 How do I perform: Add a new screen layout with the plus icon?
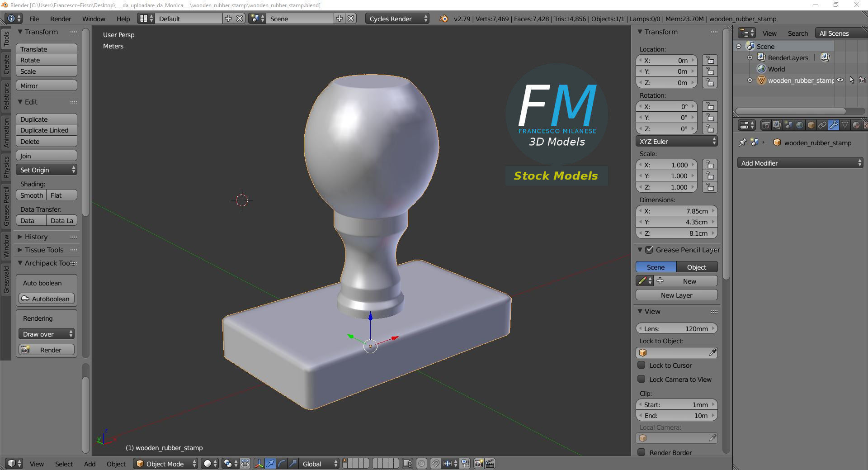coord(228,19)
